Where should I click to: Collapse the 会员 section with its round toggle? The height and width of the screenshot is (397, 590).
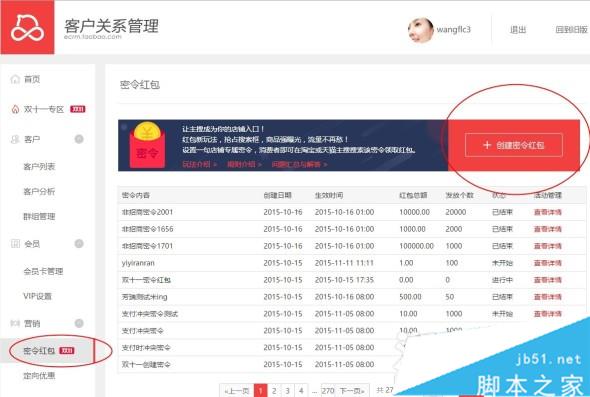79,244
